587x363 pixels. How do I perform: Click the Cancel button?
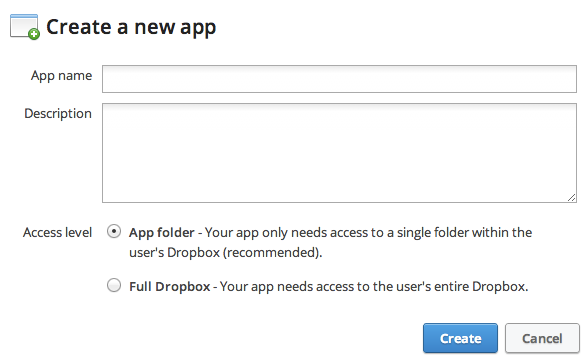pyautogui.click(x=542, y=338)
